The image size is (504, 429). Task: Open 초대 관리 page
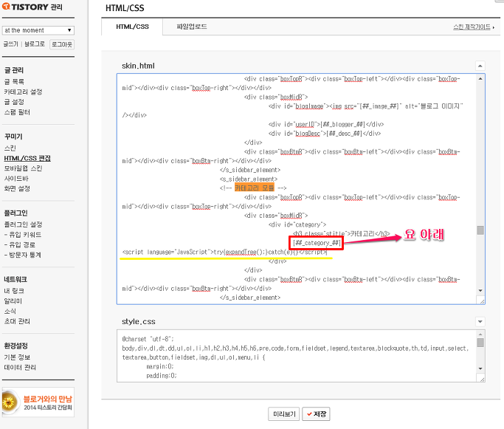[17, 321]
